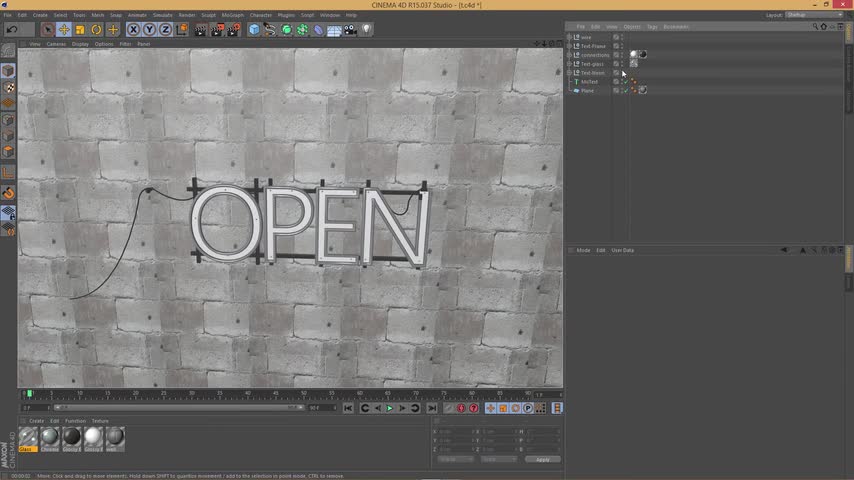This screenshot has width=854, height=480.
Task: Select the Rotate tool icon
Action: (x=96, y=30)
